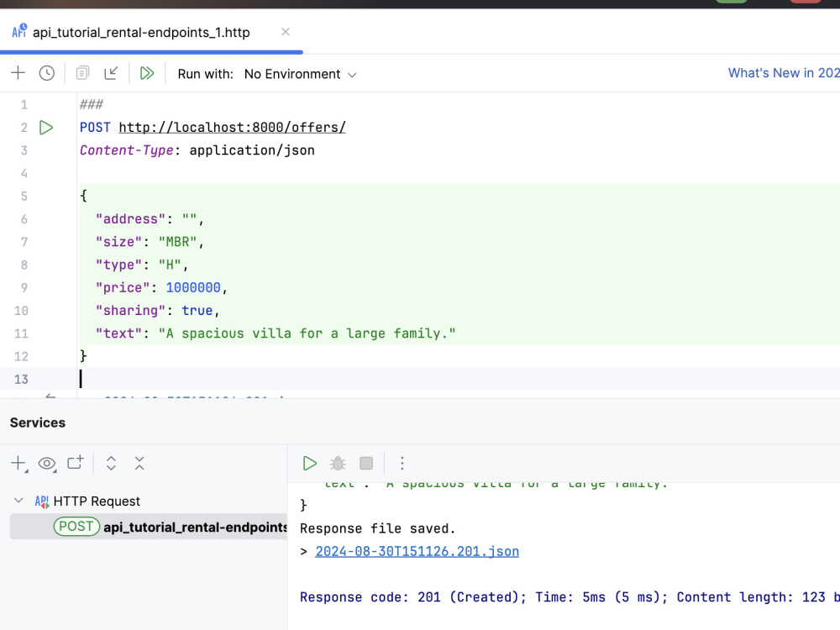Open the examples document icon in editor toolbar

point(82,73)
